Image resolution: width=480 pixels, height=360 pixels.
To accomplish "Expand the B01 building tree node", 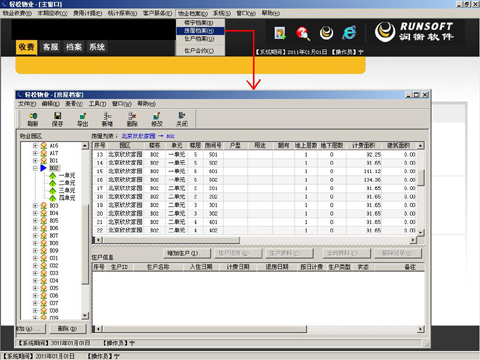I will 35,161.
